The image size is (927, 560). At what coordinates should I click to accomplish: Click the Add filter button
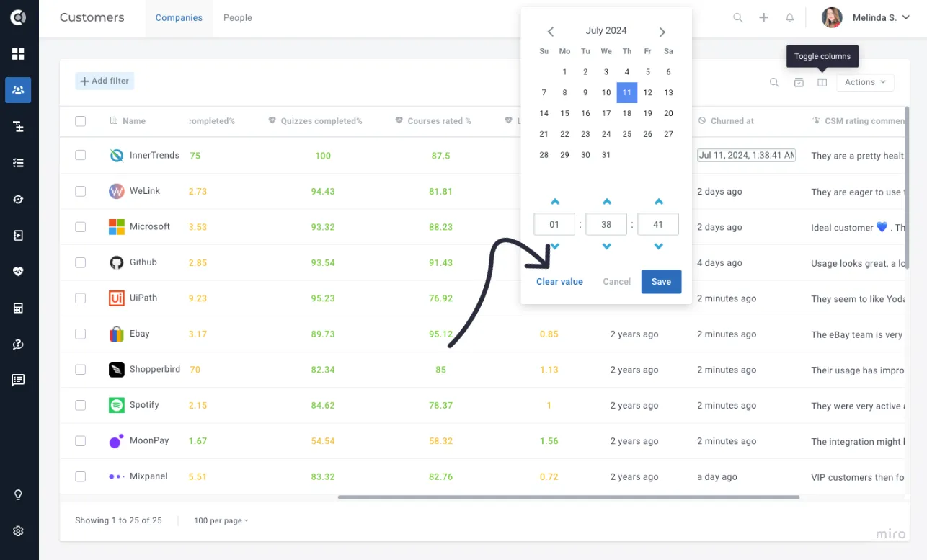coord(105,81)
